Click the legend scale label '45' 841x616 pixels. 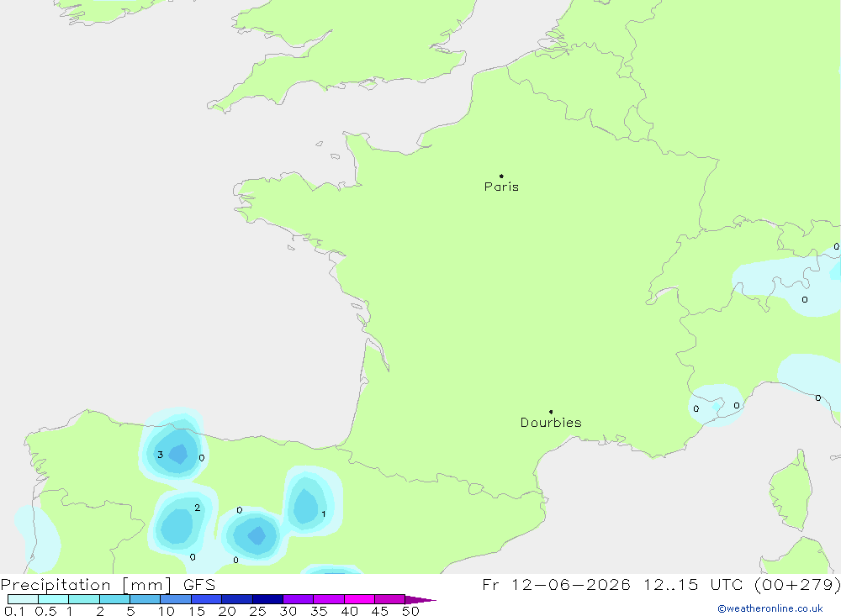click(380, 611)
